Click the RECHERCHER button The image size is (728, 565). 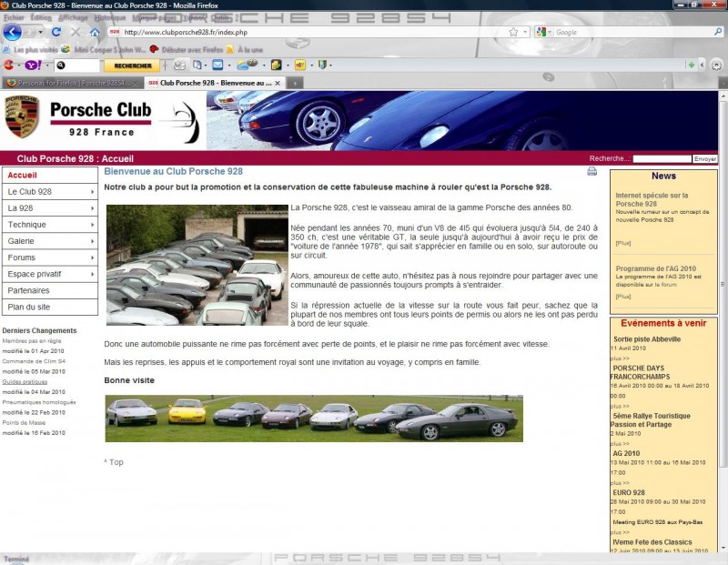click(x=132, y=66)
